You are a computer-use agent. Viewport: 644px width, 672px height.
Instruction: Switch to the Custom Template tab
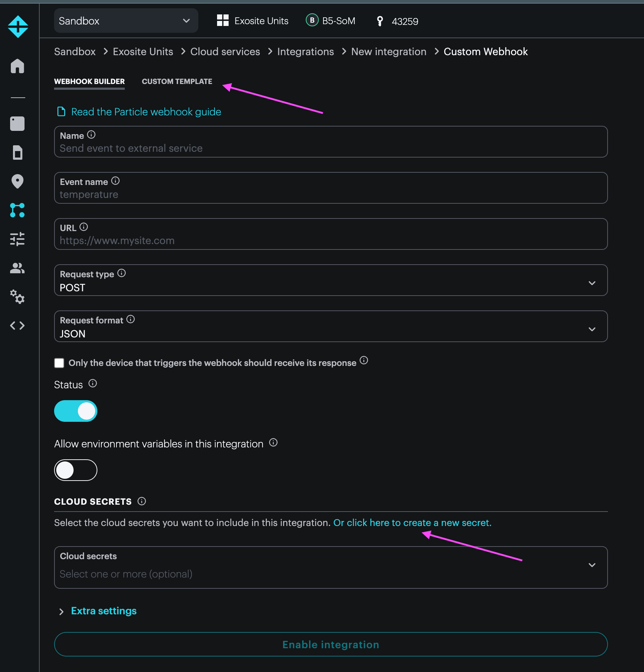(177, 81)
